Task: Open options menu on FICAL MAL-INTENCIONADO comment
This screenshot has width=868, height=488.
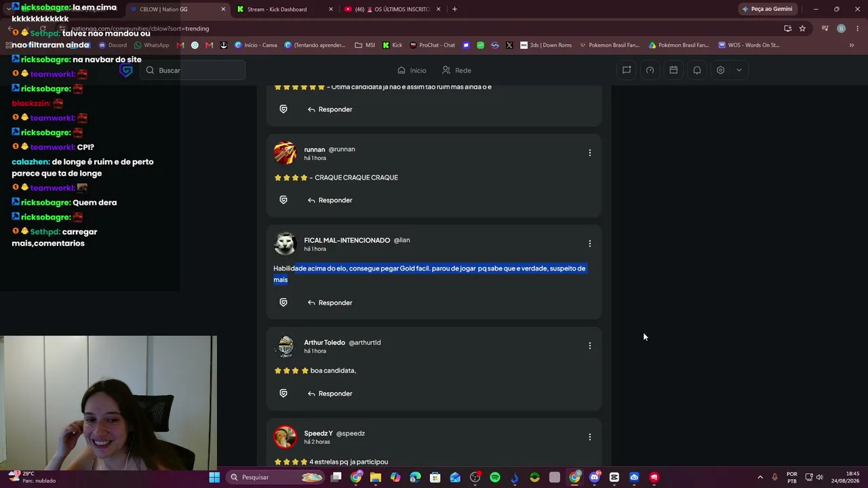Action: 590,244
